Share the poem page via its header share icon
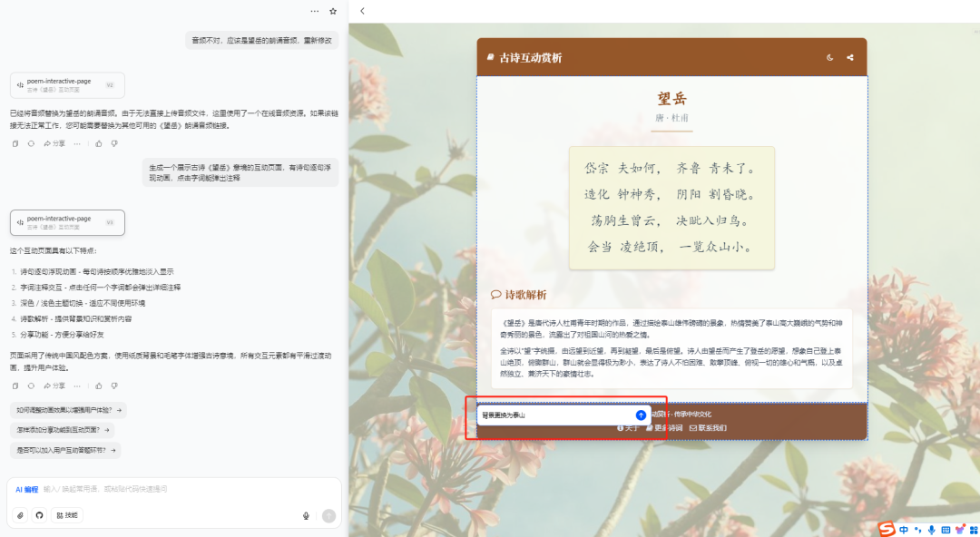 [x=849, y=56]
